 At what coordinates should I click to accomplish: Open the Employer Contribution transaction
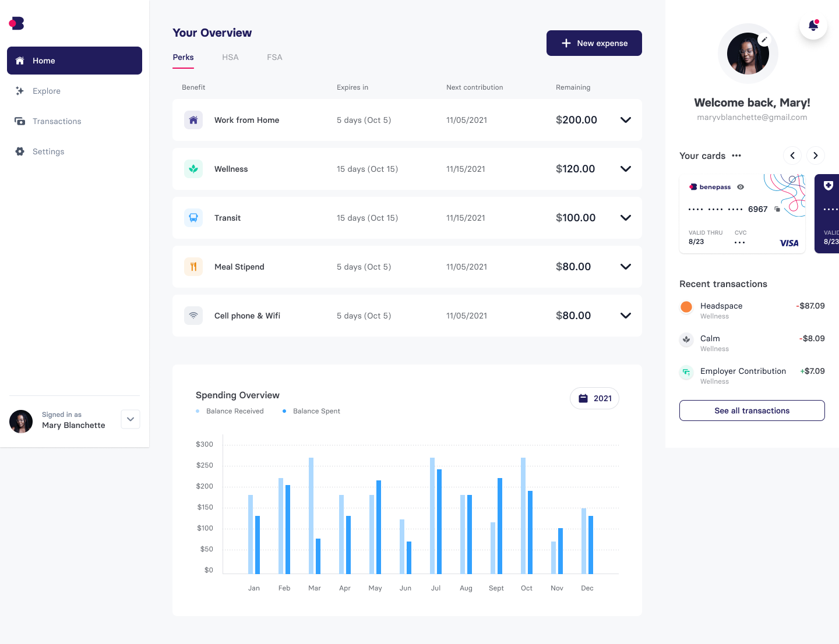[752, 376]
